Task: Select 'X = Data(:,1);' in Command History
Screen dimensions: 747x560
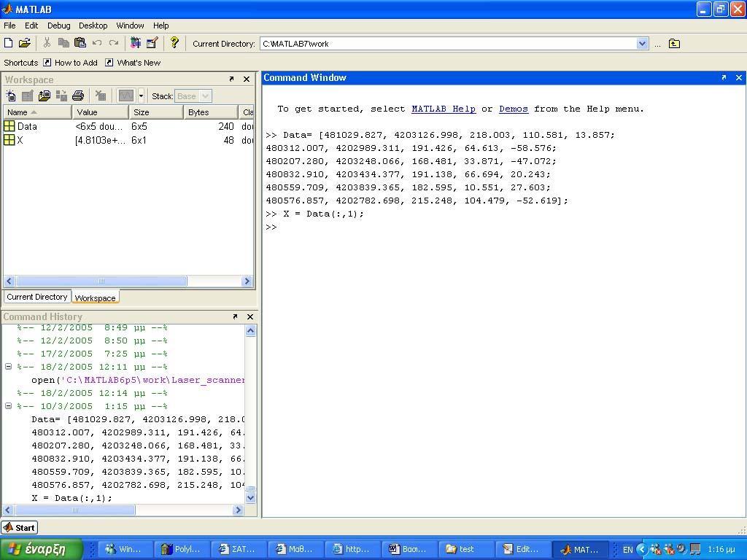Action: 72,497
